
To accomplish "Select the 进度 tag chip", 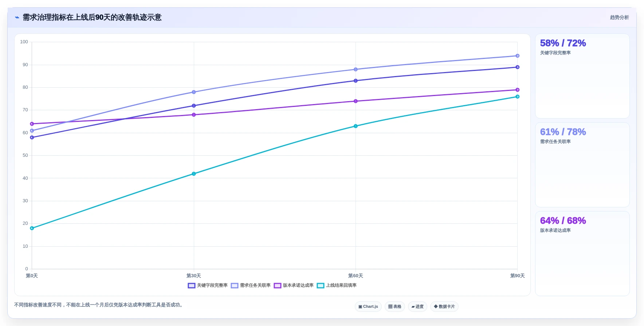I will coord(417,307).
